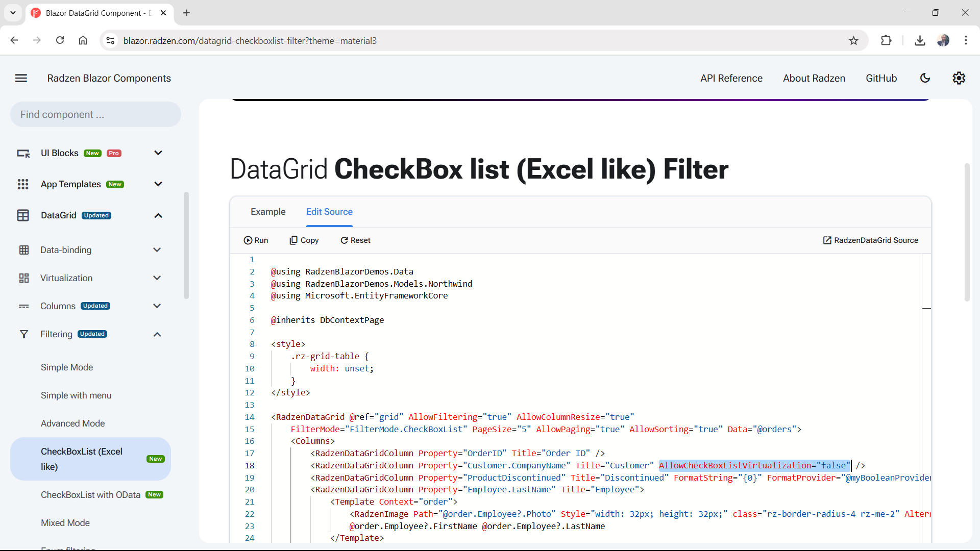
Task: Open RadzenDataGrid Source link
Action: click(x=871, y=240)
